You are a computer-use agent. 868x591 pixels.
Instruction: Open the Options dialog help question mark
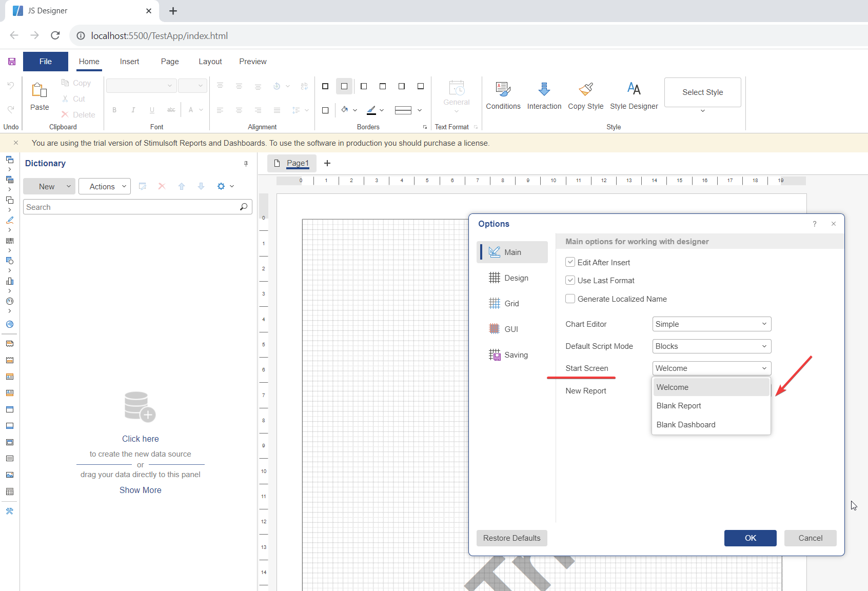coord(815,224)
